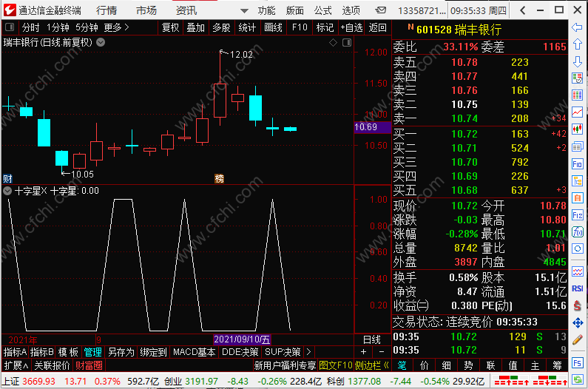Click the +自选 add to watchlist button
This screenshot has width=588, height=389.
pyautogui.click(x=351, y=27)
